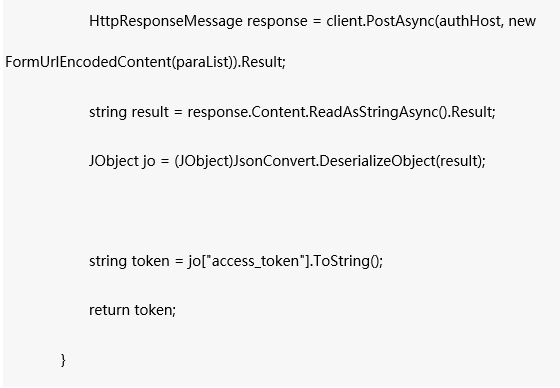Click the string token declaration
The image size is (560, 388).
coord(129,261)
